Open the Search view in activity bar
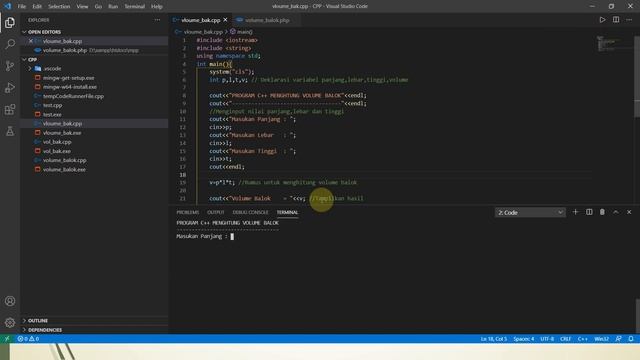This screenshot has width=640, height=360. (x=10, y=44)
